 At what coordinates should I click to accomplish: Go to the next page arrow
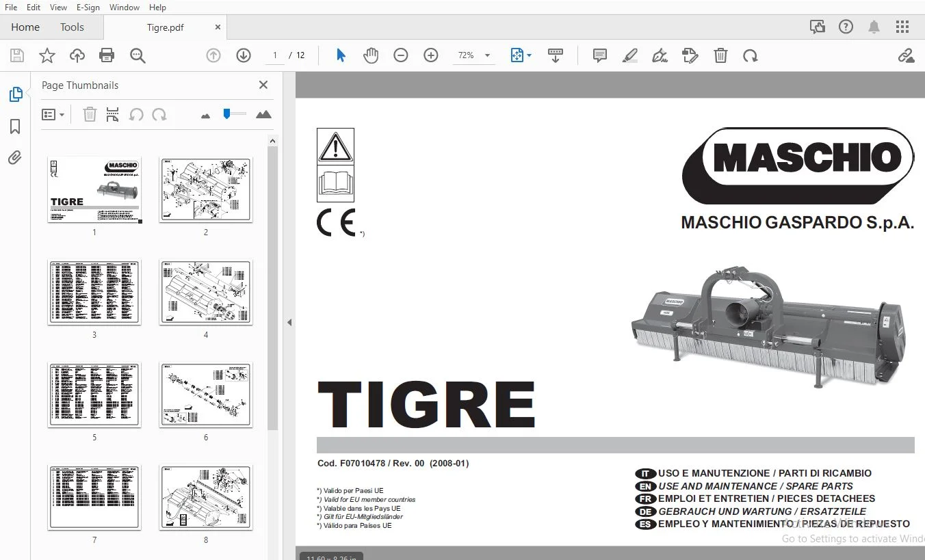click(244, 56)
